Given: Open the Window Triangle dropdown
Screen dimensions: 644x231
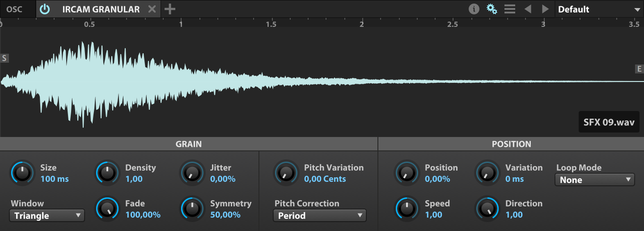Looking at the screenshot, I should [47, 216].
